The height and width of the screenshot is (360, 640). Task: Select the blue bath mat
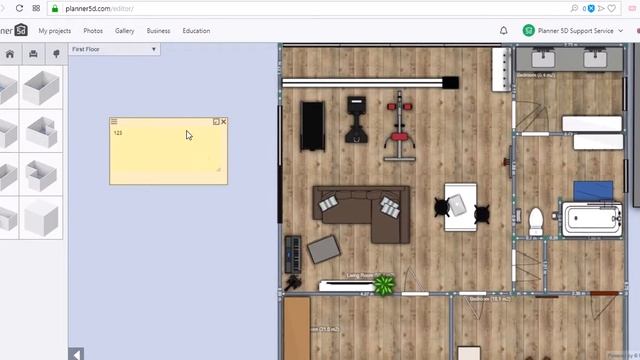[x=593, y=191]
